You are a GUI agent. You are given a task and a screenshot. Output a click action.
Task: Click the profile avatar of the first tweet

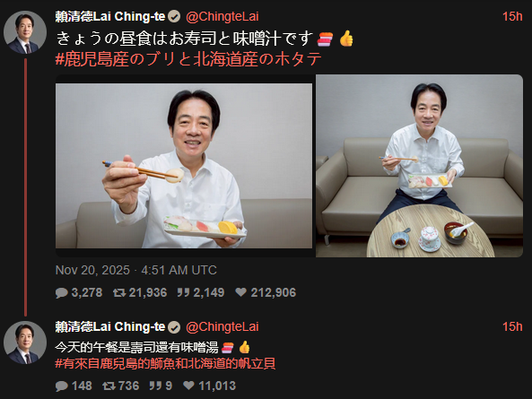click(25, 32)
